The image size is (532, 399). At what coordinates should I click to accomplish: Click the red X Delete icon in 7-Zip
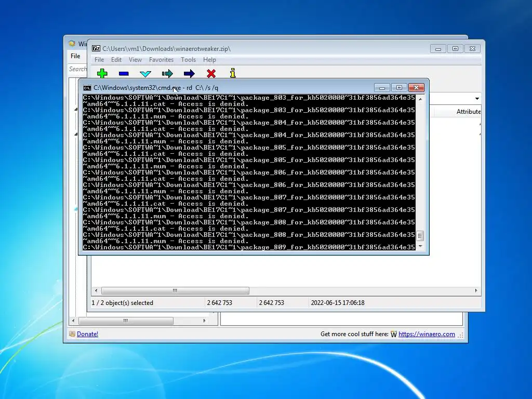click(211, 73)
